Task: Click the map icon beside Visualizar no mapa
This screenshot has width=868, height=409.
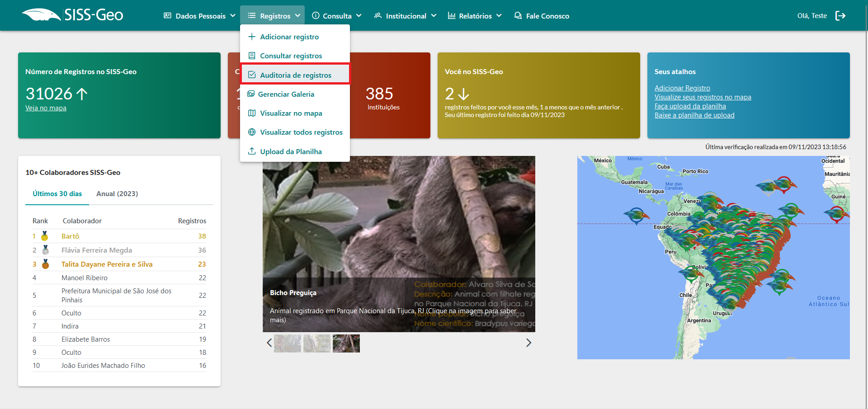Action: click(252, 113)
